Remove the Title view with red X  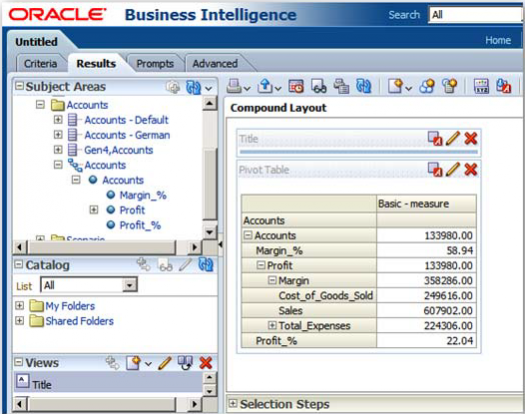[x=471, y=138]
